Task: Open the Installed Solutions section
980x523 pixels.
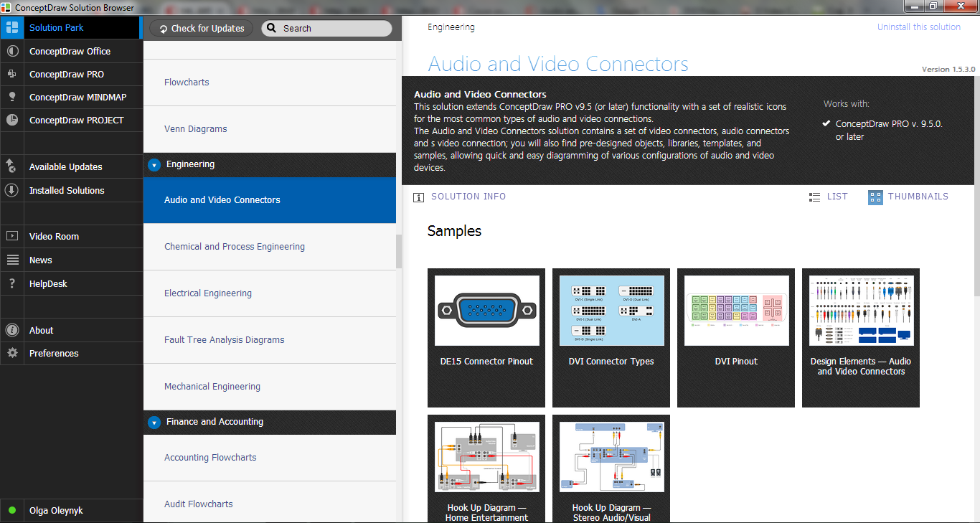Action: click(x=65, y=190)
